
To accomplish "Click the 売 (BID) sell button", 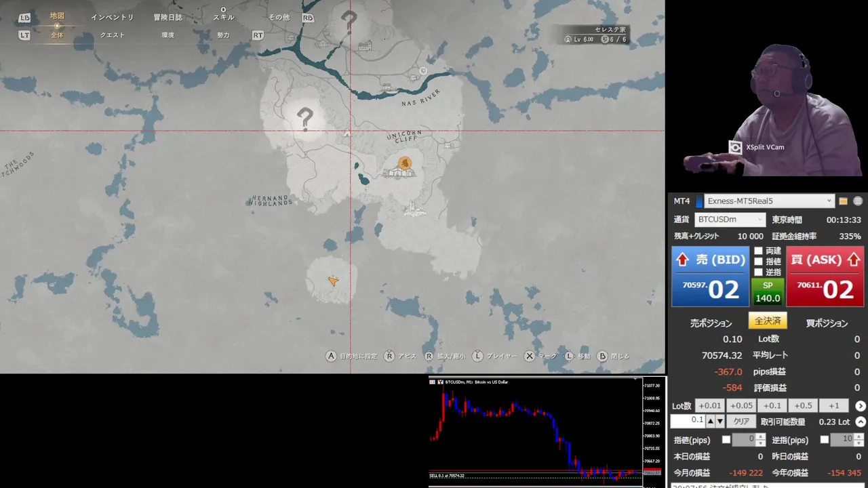I will (710, 277).
